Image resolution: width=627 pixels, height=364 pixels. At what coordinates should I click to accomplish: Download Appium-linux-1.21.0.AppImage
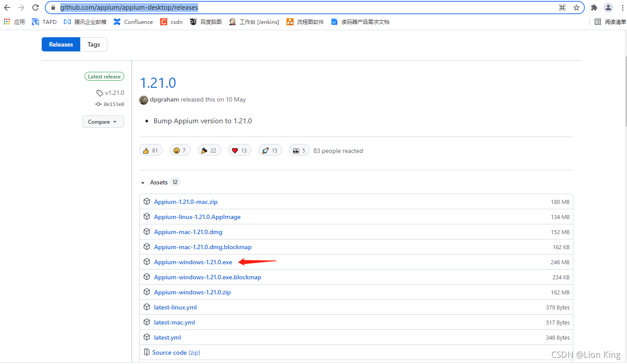197,217
